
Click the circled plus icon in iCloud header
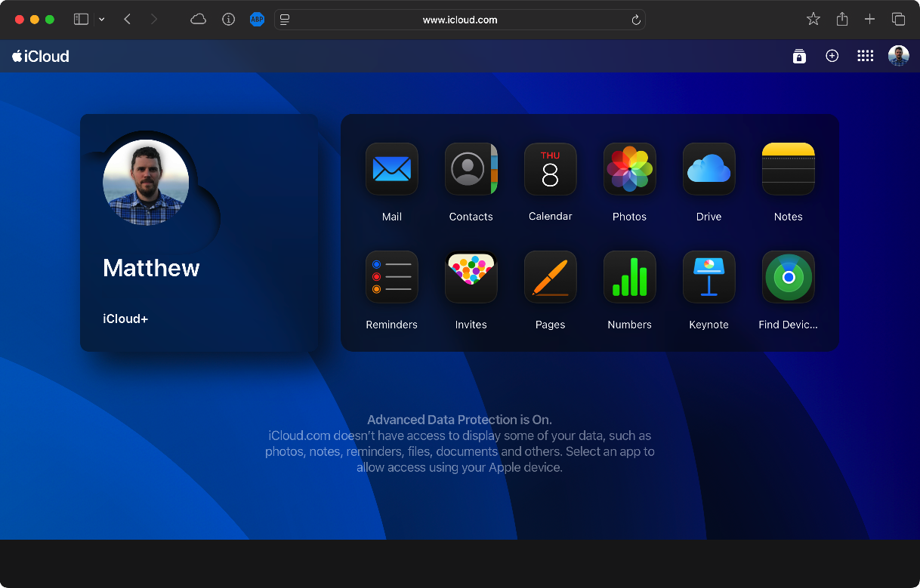832,56
